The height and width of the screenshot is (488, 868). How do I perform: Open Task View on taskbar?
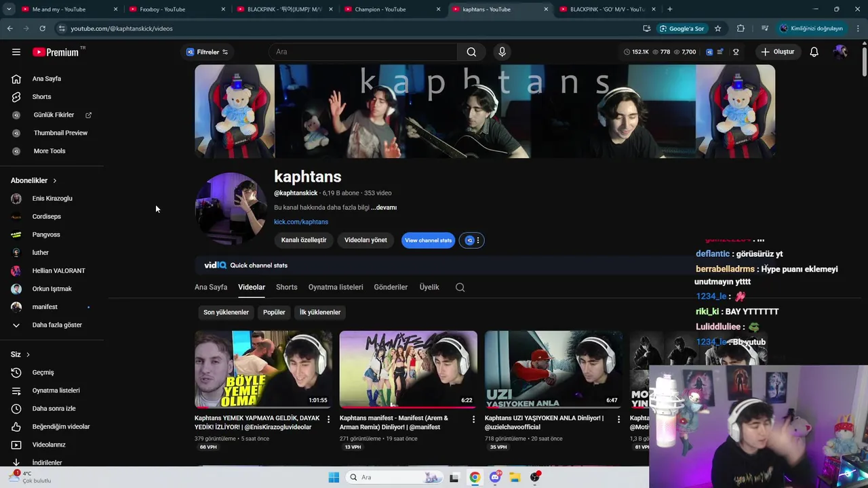tap(454, 477)
